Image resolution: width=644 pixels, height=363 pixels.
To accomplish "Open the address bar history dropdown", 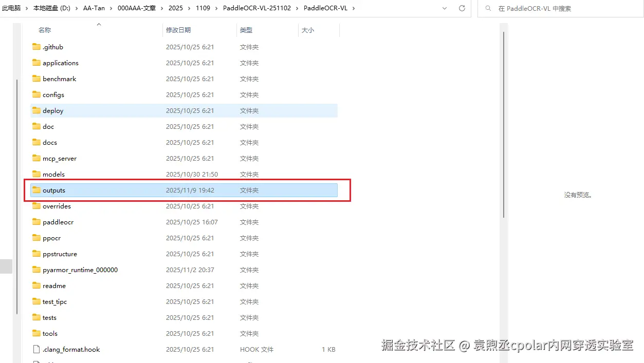I will 445,8.
